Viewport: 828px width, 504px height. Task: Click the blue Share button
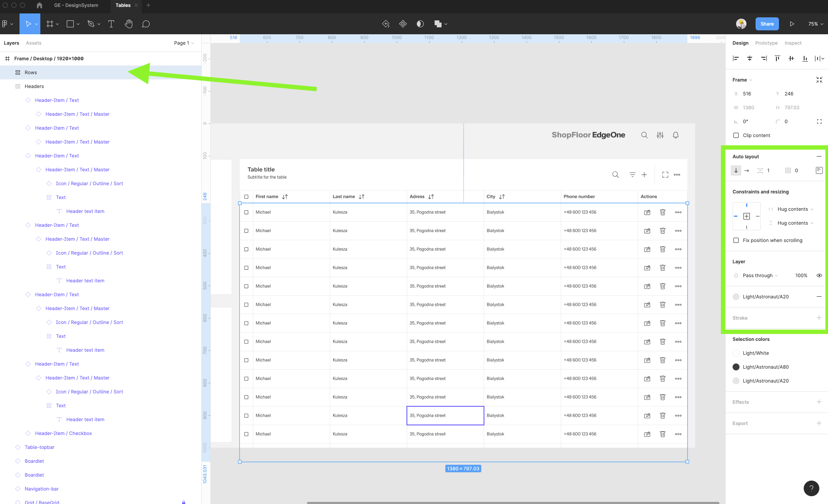[767, 24]
